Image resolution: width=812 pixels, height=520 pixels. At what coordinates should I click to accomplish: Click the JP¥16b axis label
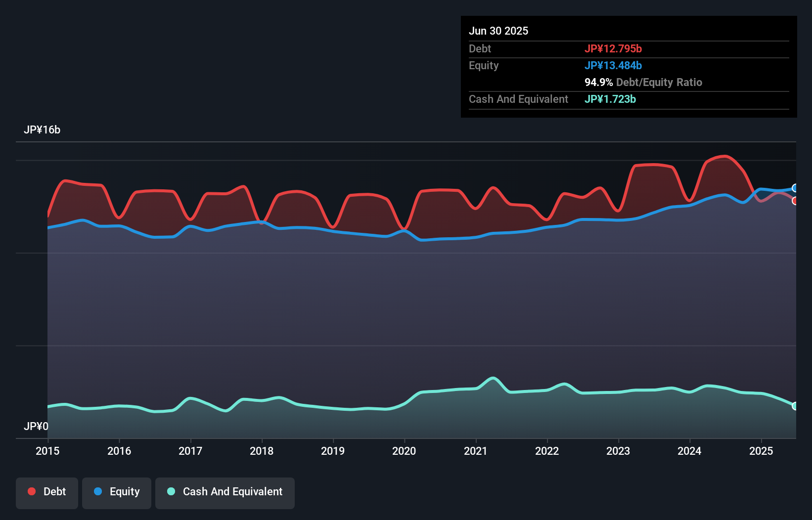[43, 130]
